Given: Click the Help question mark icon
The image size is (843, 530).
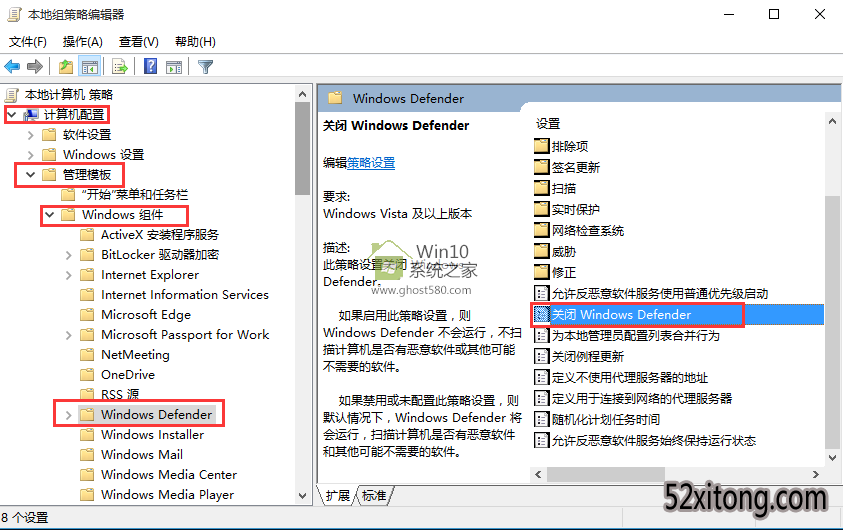Looking at the screenshot, I should coord(151,66).
